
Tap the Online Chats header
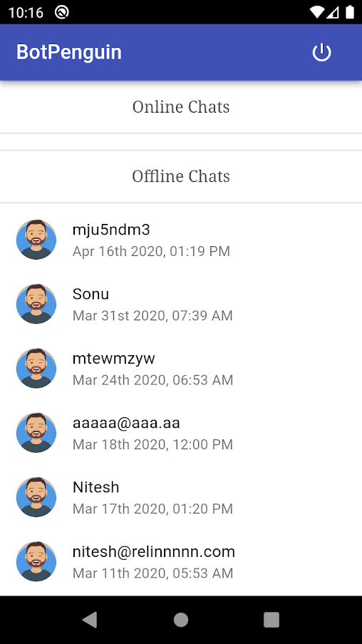181,107
